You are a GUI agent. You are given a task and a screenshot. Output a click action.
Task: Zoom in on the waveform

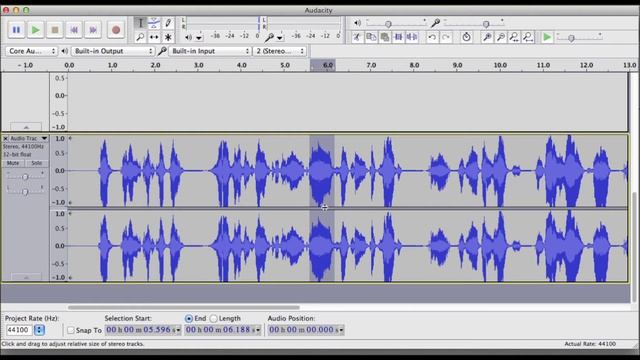click(x=487, y=37)
